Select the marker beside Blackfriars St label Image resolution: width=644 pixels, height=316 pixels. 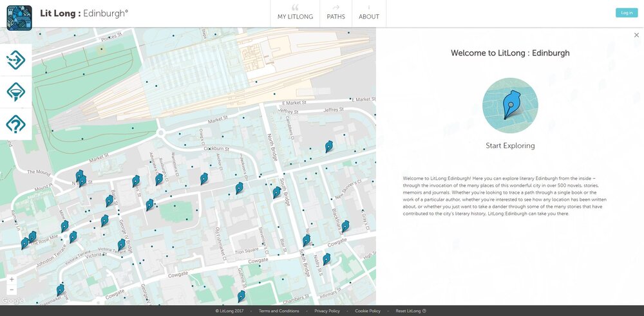click(x=345, y=226)
